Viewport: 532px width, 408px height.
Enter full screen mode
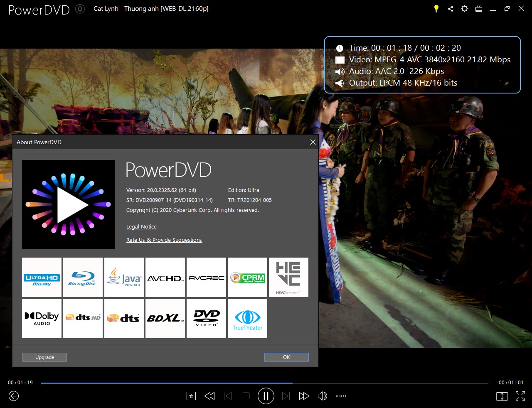click(520, 396)
